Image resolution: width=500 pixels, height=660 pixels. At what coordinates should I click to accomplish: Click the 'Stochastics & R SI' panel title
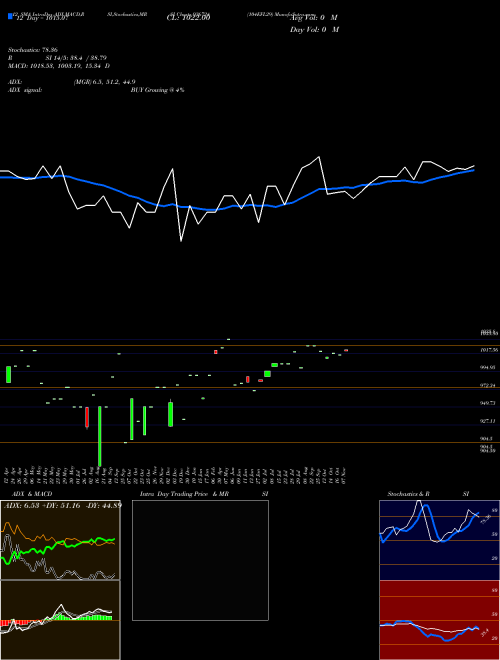coord(428,494)
